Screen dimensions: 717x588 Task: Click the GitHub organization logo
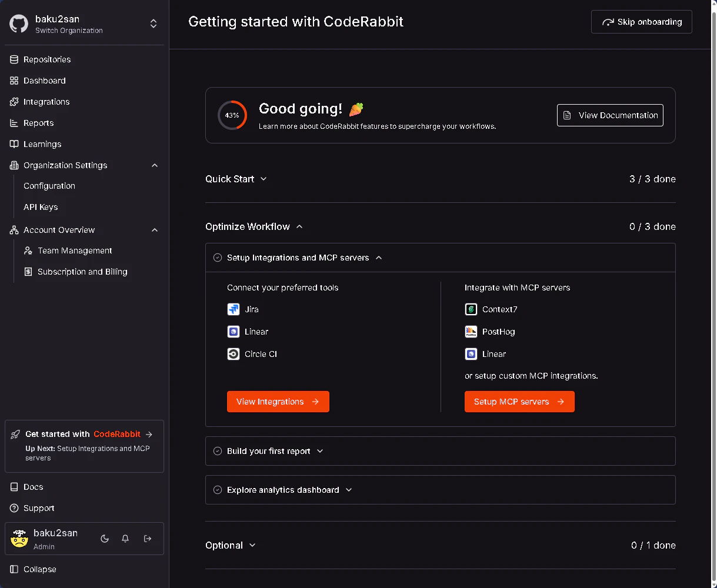click(19, 24)
